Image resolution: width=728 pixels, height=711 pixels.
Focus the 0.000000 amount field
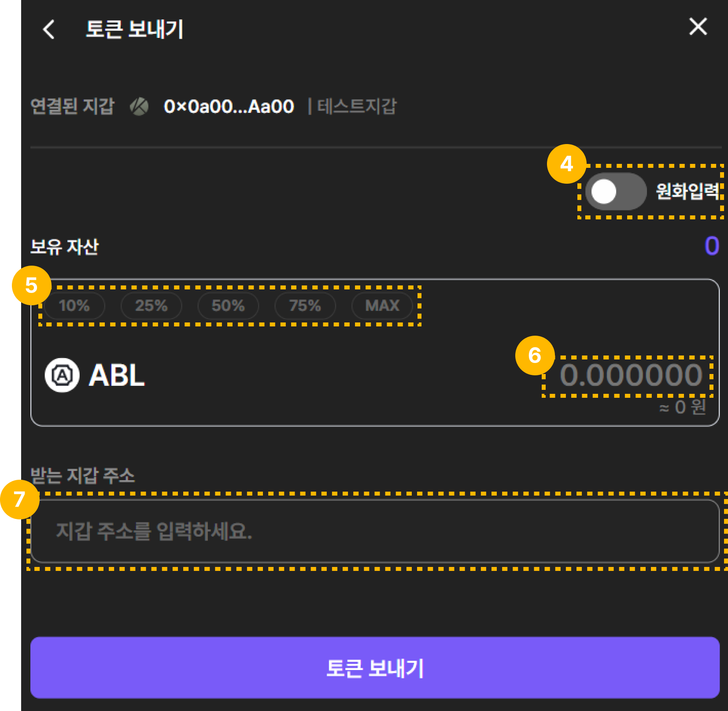point(630,375)
